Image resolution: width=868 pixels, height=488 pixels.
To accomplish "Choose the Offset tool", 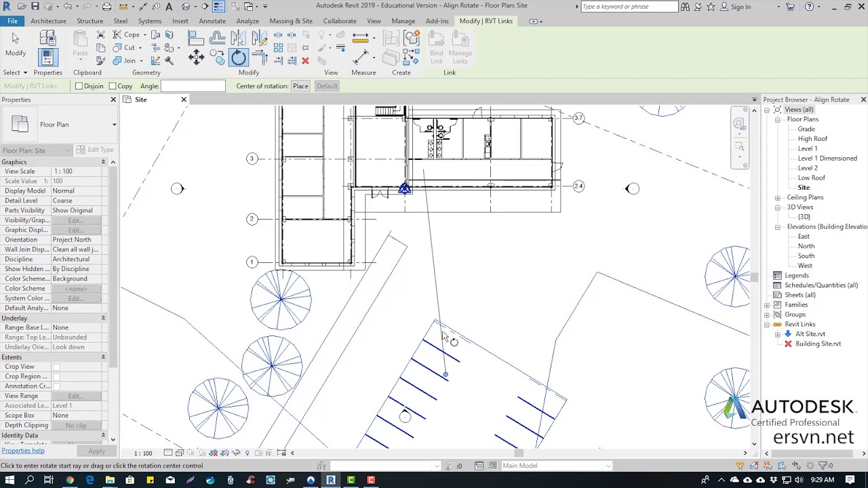I will click(217, 37).
